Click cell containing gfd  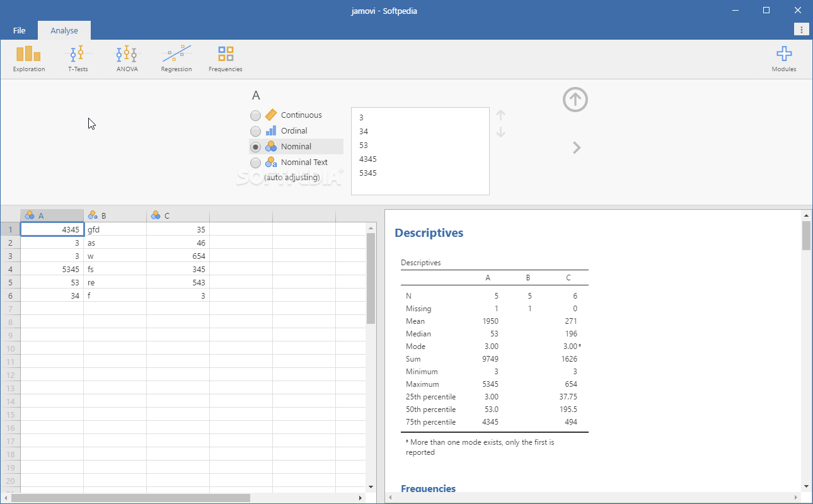pos(115,229)
